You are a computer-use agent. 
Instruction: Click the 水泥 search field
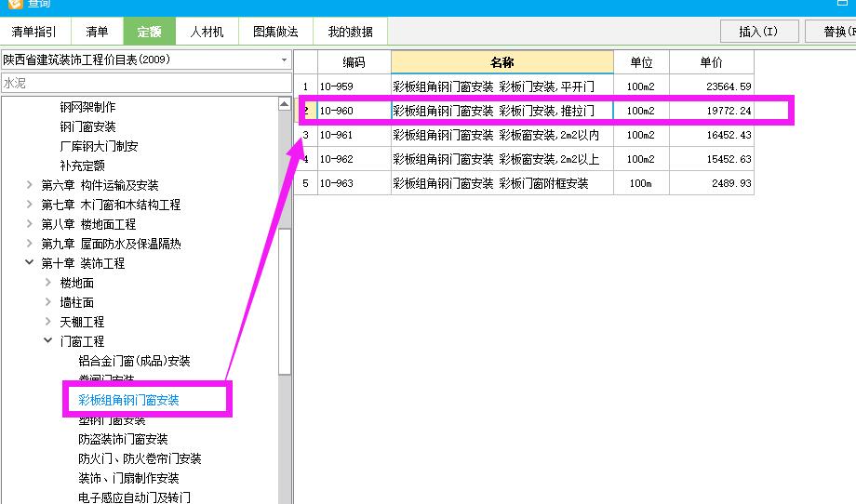(146, 83)
